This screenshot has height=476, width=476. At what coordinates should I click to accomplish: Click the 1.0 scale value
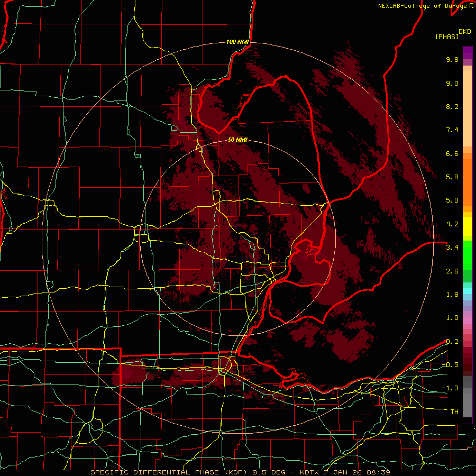(452, 318)
